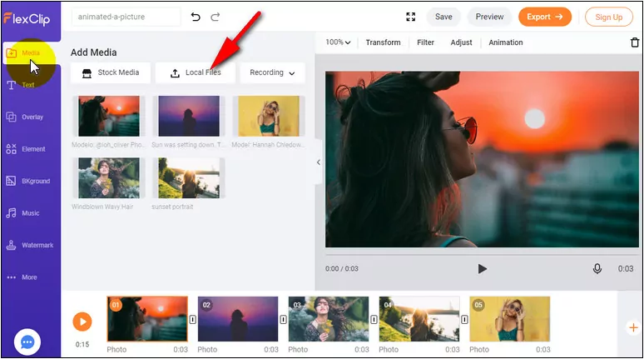Select the sunset portrait thumbnail
This screenshot has width=644, height=359.
pyautogui.click(x=189, y=177)
